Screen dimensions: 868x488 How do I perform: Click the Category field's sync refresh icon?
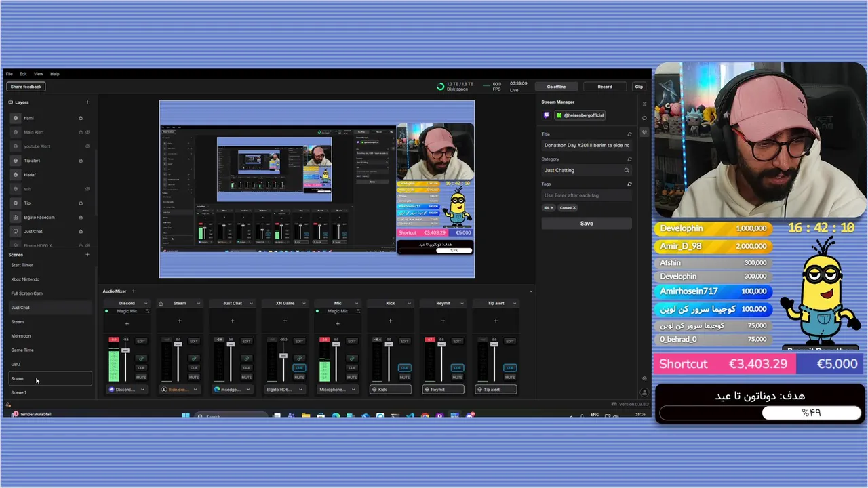click(629, 159)
